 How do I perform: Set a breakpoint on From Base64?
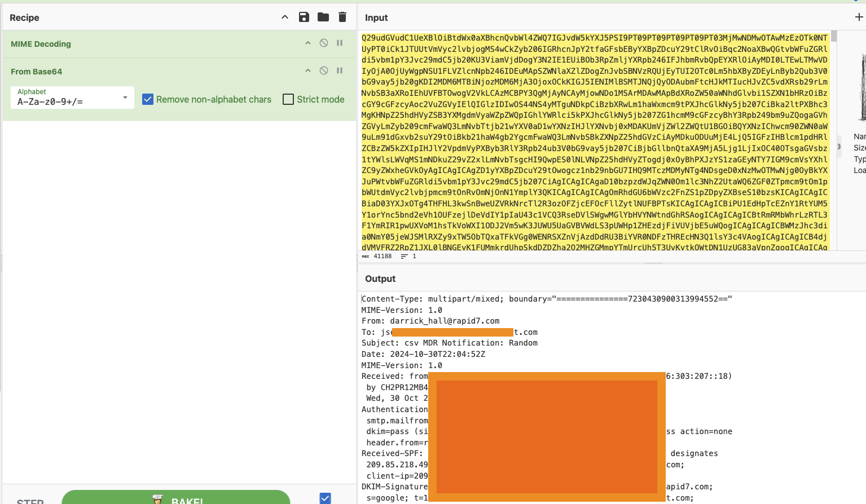[340, 70]
